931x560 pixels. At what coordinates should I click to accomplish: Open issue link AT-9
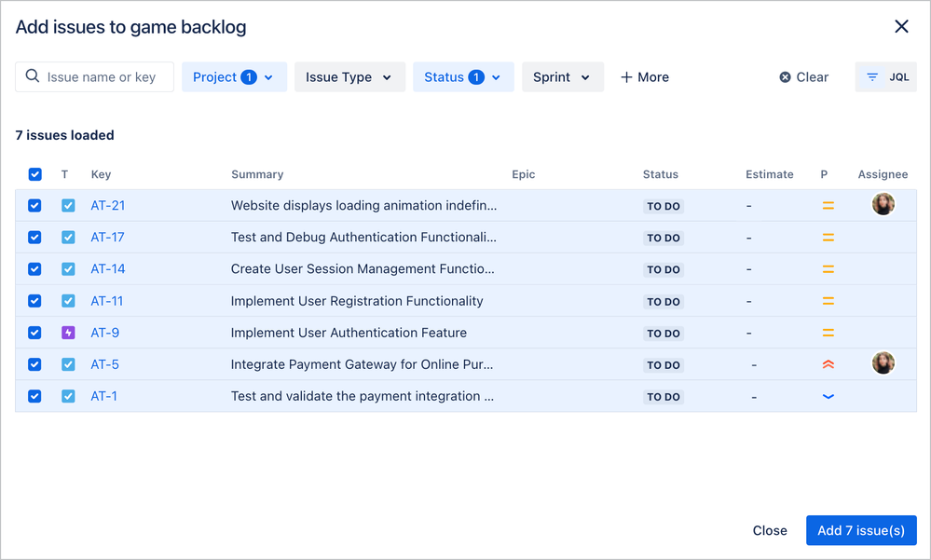[105, 333]
